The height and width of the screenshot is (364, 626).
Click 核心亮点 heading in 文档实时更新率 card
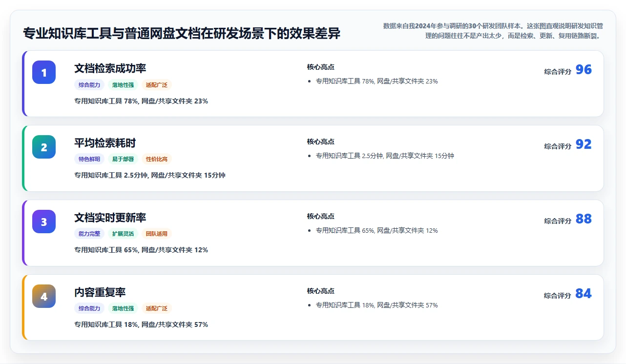[x=321, y=216]
